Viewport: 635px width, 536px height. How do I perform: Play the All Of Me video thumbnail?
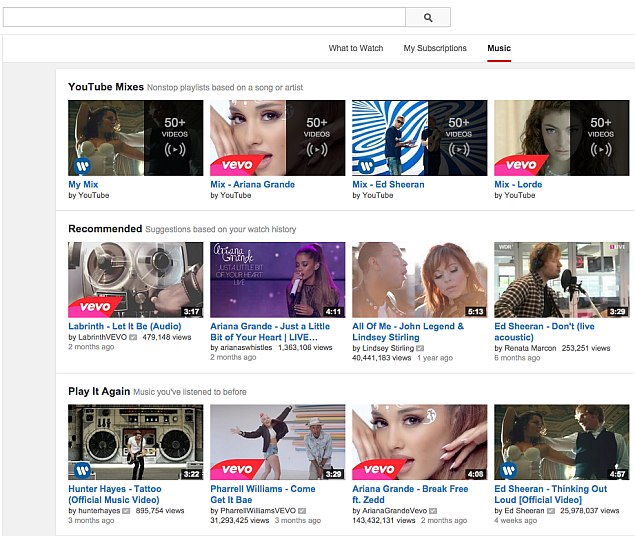tap(419, 279)
